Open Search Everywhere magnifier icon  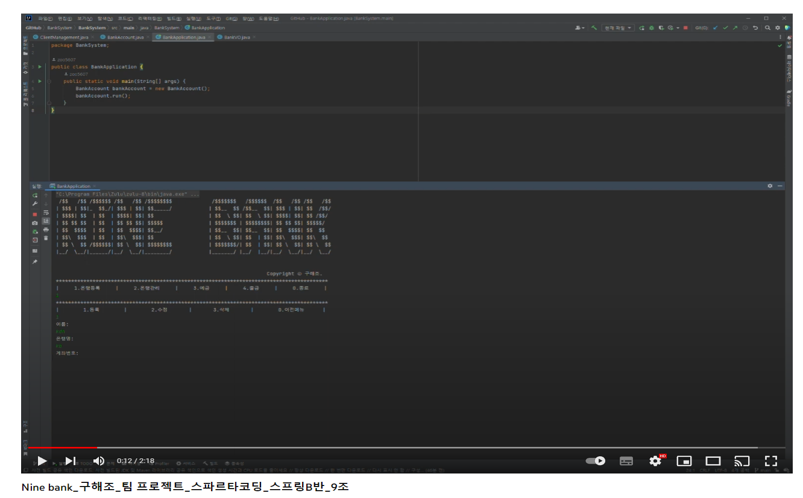pos(767,28)
